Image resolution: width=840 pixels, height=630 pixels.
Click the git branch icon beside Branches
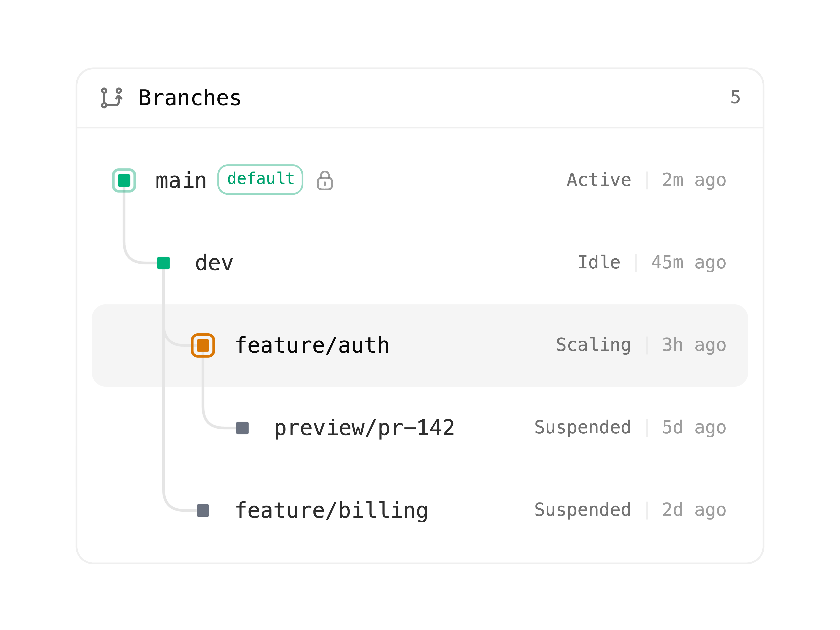point(112,98)
